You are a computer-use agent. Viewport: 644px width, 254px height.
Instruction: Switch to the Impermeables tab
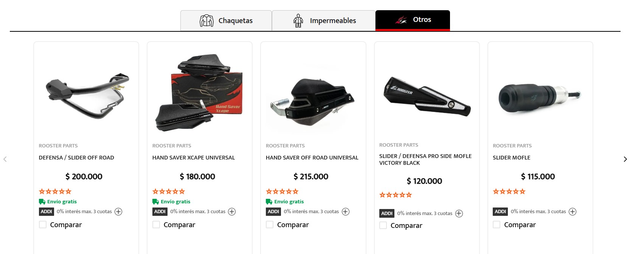(324, 20)
